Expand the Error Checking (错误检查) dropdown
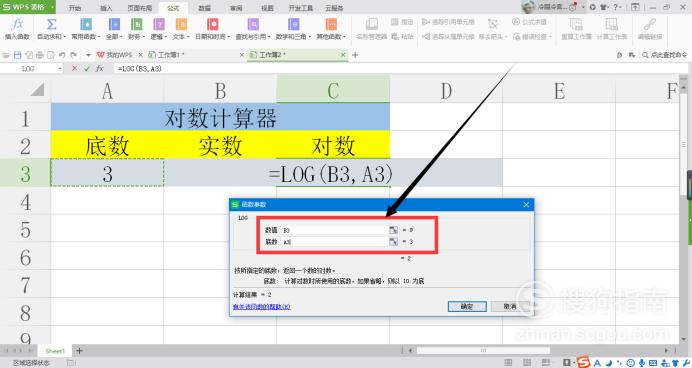The width and height of the screenshot is (692, 368). click(x=551, y=37)
